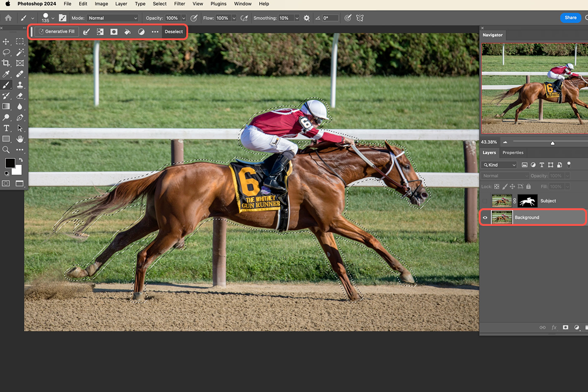Click the foreground color swatch

[10, 162]
